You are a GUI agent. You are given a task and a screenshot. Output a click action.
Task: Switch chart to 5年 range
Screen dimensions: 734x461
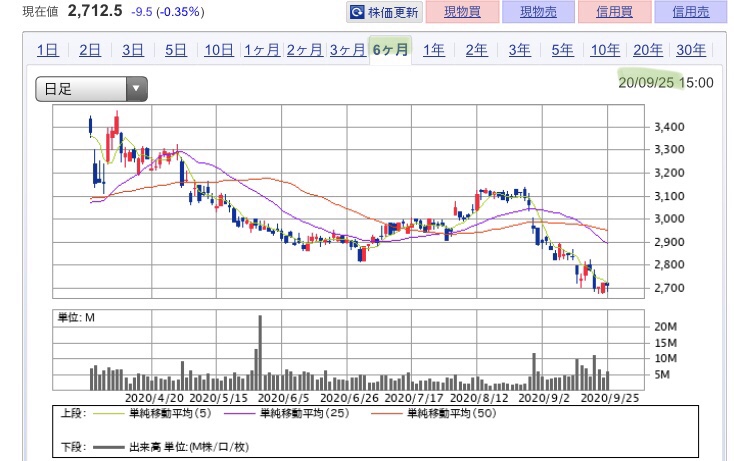tap(562, 50)
